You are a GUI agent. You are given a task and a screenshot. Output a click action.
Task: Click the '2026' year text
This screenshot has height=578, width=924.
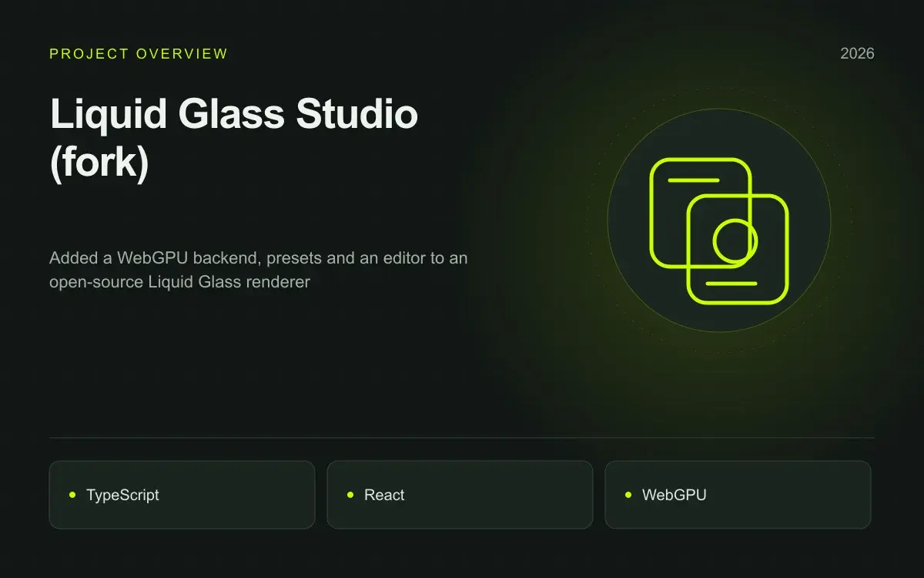click(x=857, y=54)
